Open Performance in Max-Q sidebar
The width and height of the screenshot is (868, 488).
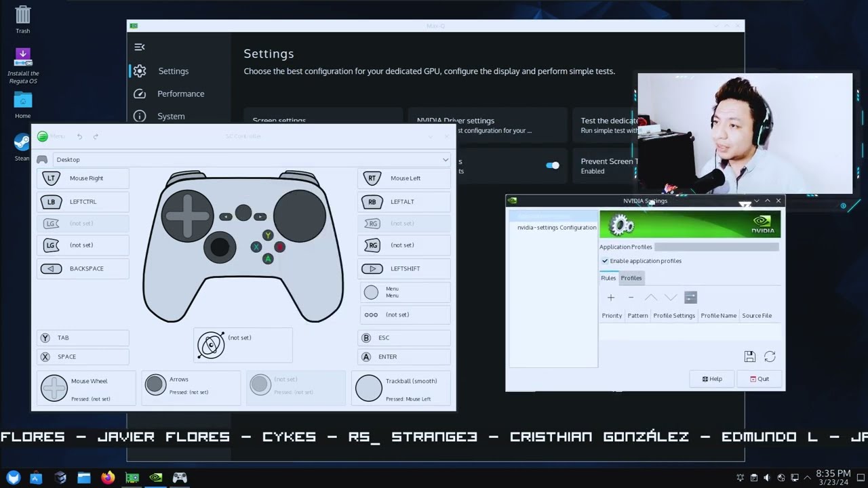[180, 94]
